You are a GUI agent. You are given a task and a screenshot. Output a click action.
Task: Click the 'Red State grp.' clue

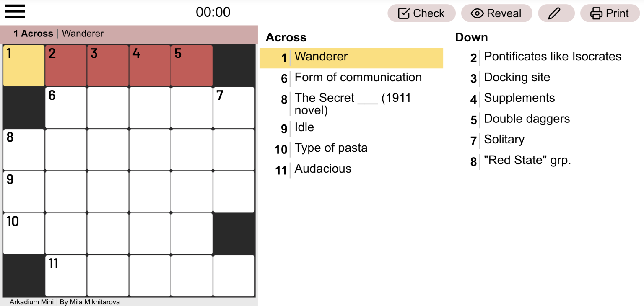528,160
